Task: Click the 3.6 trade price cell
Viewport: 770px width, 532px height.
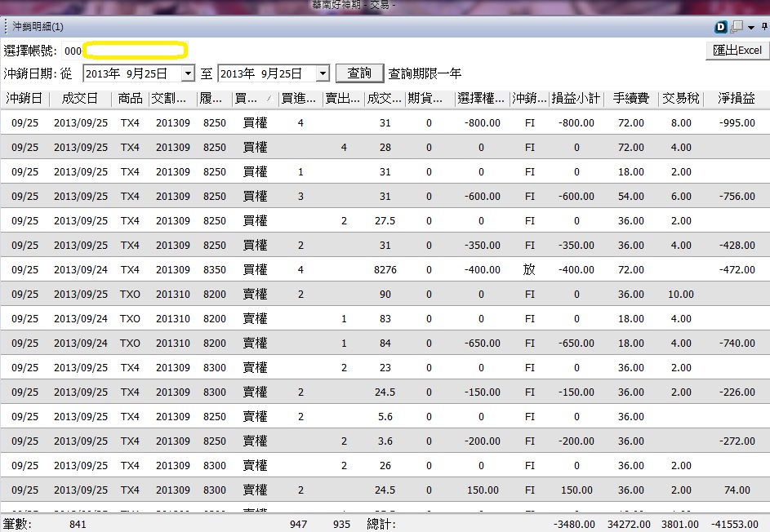Action: [385, 441]
